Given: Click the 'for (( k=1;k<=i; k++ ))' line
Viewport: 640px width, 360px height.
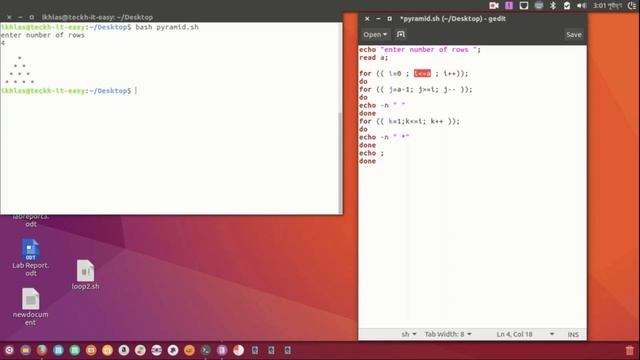Looking at the screenshot, I should point(409,121).
